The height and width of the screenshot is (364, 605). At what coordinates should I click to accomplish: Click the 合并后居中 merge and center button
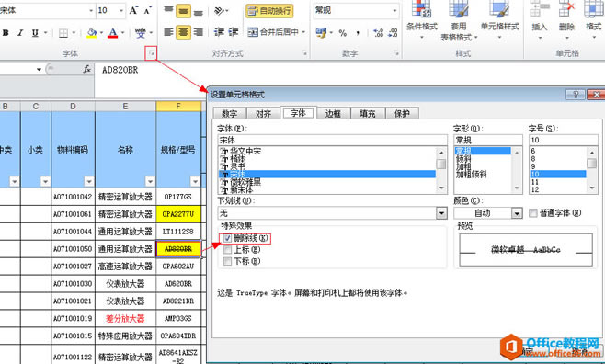pyautogui.click(x=276, y=32)
